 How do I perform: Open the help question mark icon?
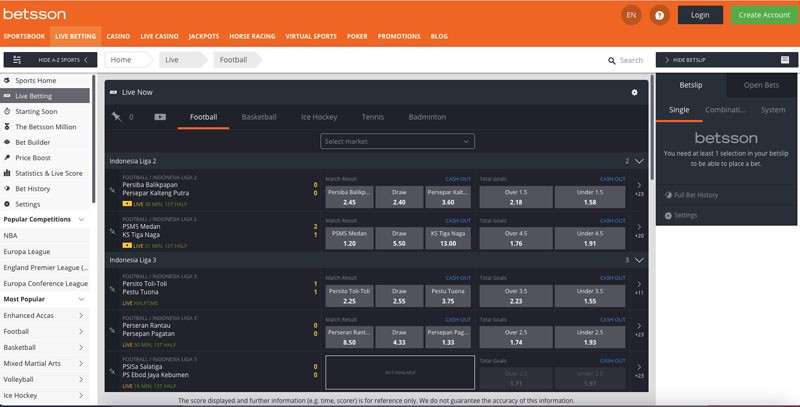(x=659, y=15)
